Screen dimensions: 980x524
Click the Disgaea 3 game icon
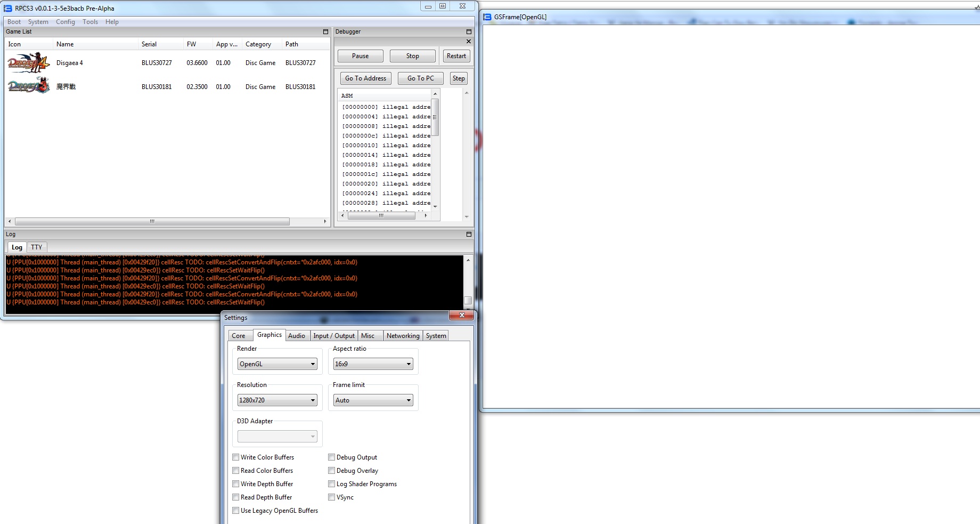pyautogui.click(x=28, y=86)
